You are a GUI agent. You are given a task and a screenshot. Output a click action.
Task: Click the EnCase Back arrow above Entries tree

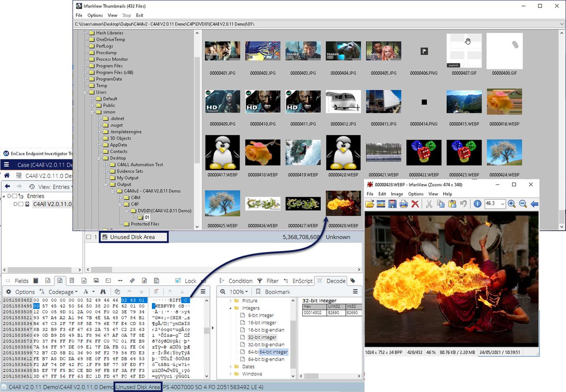(7, 187)
